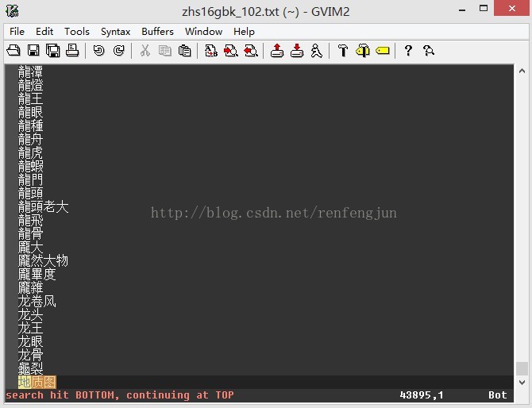Open the Buffers menu
Viewport: 532px width, 408px height.
(x=157, y=32)
